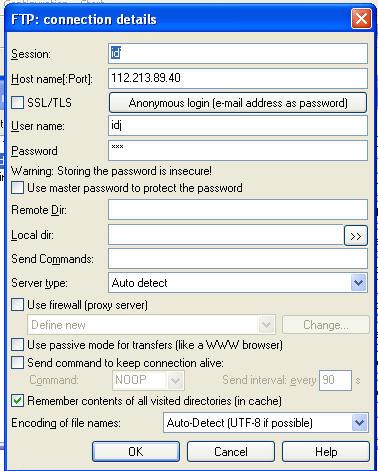The image size is (378, 471).
Task: Click the warning text 'Storing the password is insecure!'
Action: (x=134, y=171)
